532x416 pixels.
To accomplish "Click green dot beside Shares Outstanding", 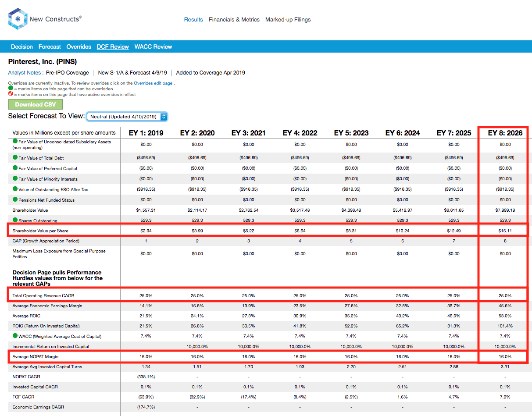I will (x=15, y=220).
